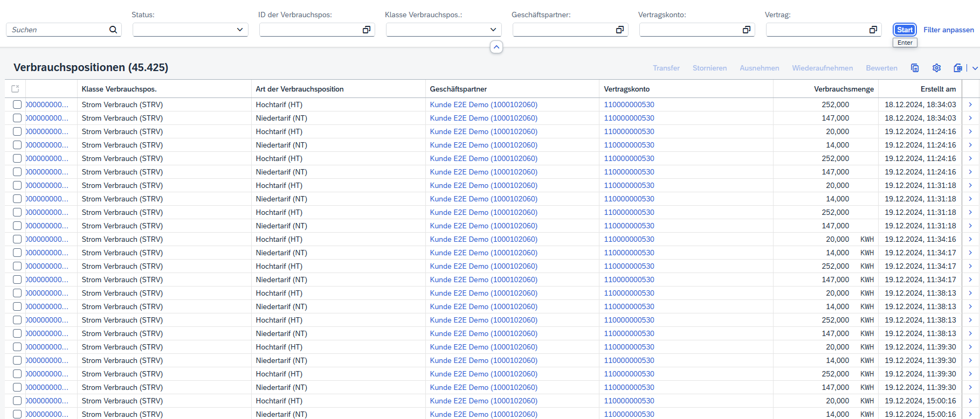Image resolution: width=980 pixels, height=419 pixels.
Task: Open value help for Vertragskonto filter
Action: (747, 30)
